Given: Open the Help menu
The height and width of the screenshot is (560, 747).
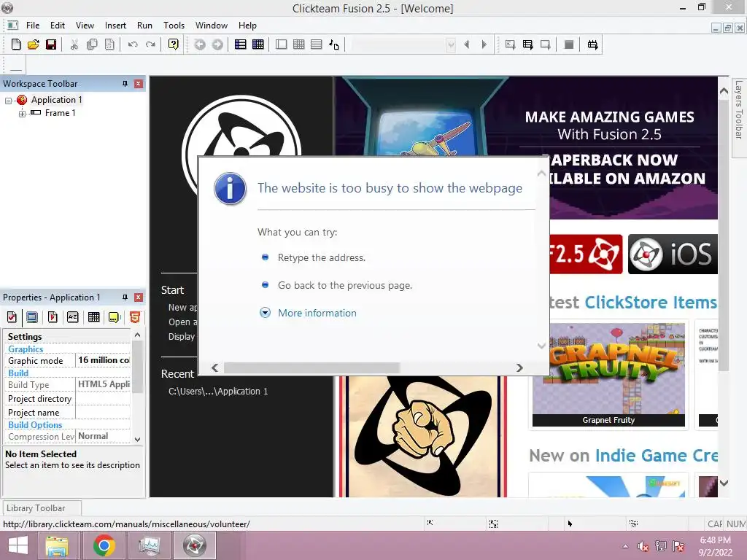Looking at the screenshot, I should tap(247, 26).
